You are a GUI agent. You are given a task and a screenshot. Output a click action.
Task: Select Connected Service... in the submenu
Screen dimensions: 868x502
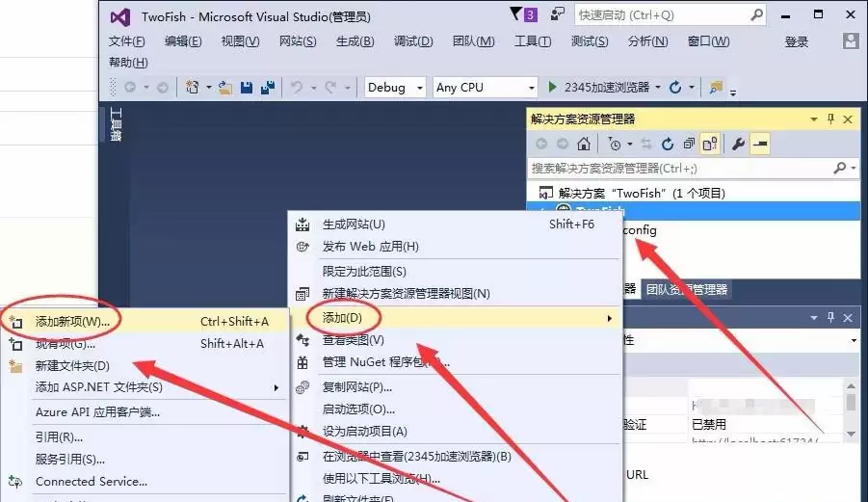pos(146,482)
